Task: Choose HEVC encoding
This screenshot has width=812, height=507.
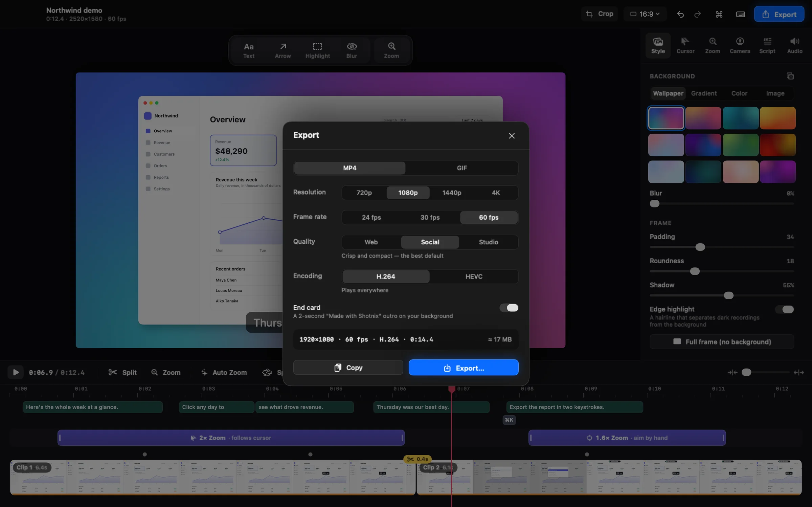Action: (474, 277)
